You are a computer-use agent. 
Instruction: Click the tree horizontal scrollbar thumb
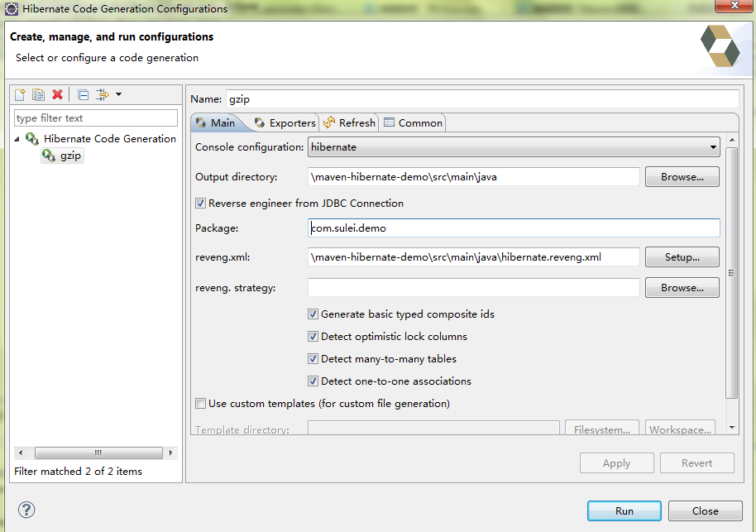(98, 453)
